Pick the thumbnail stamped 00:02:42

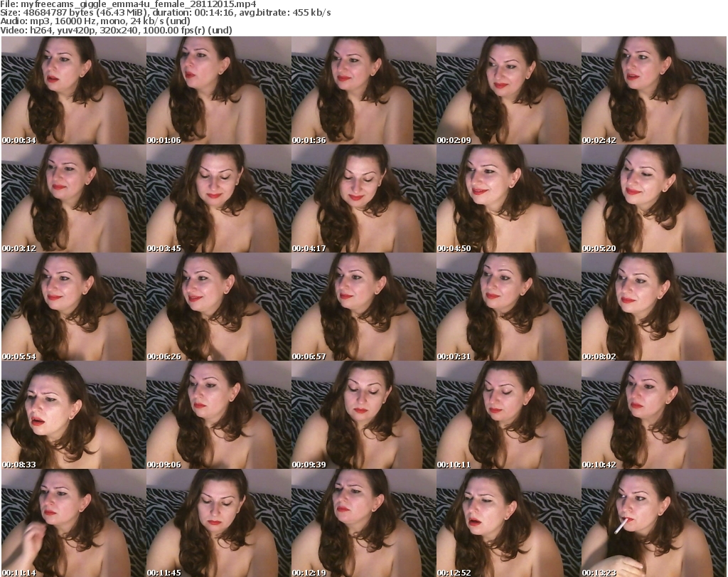pos(654,90)
